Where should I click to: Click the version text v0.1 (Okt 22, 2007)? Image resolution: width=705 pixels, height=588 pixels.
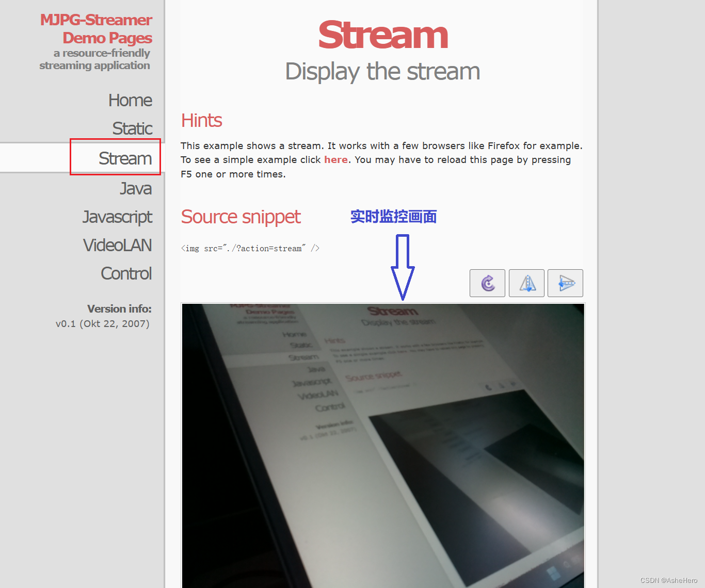point(103,324)
